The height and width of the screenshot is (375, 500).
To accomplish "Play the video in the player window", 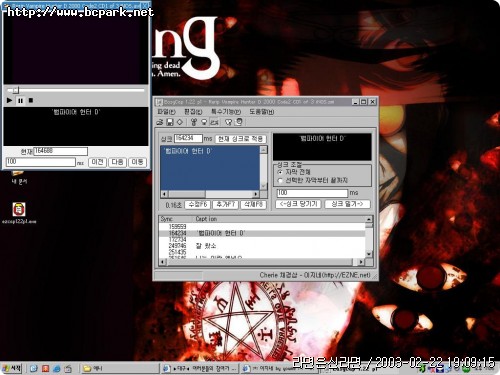I will [x=9, y=100].
